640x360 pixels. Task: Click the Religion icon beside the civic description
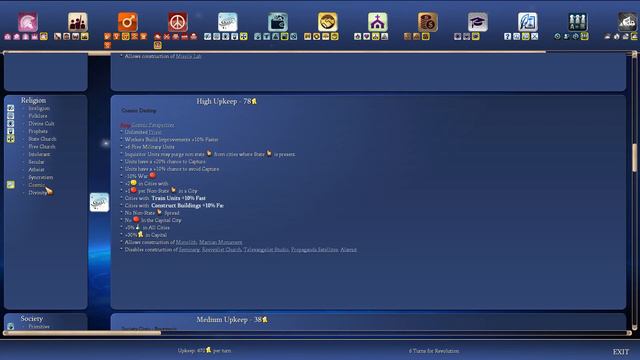pyautogui.click(x=99, y=202)
